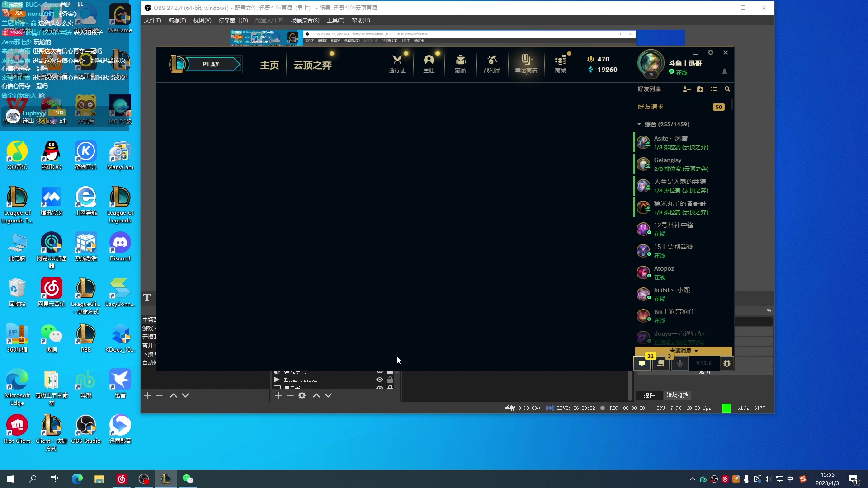Viewport: 868px width, 488px height.
Task: Toggle lock of Intermission source
Action: tap(390, 380)
